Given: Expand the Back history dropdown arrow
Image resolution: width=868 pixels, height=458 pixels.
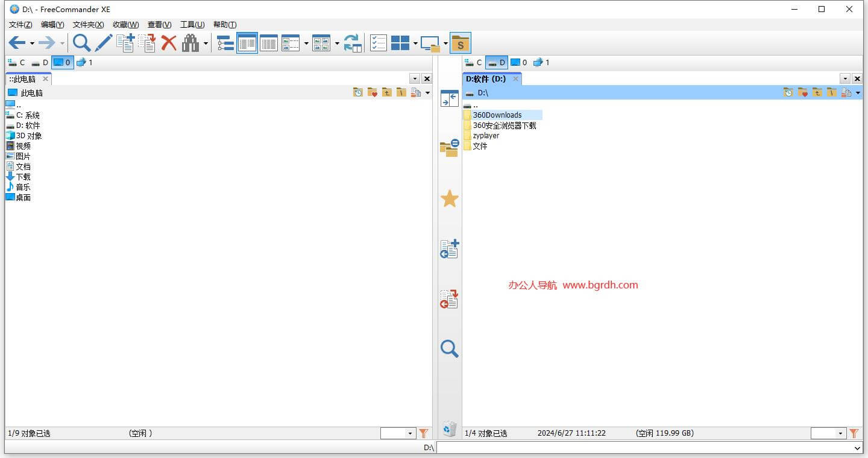Looking at the screenshot, I should pos(32,43).
